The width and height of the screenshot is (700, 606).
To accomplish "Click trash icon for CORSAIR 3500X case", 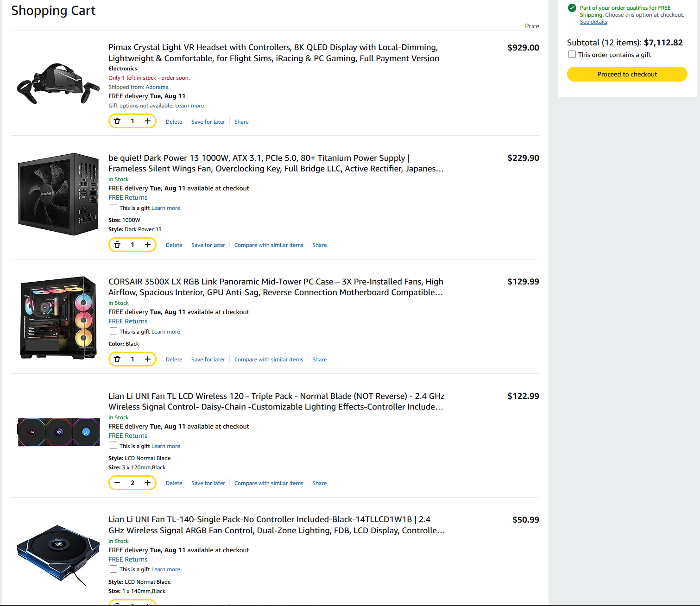I will (117, 359).
